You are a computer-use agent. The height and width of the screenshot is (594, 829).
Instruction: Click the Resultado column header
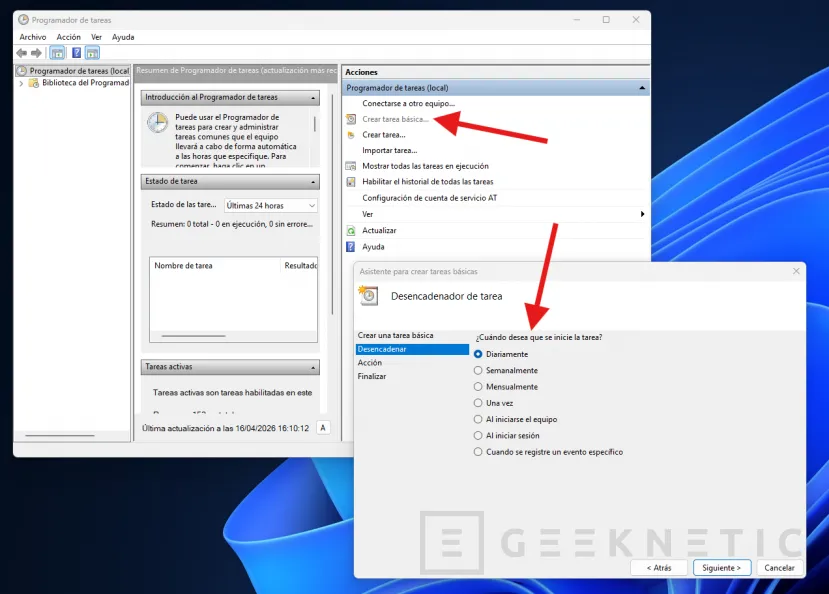tap(300, 266)
